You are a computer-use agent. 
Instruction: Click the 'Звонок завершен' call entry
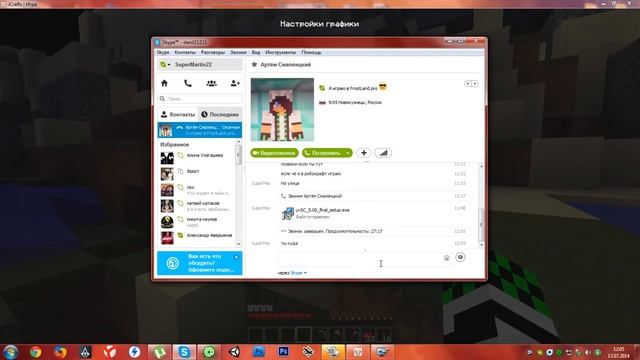pyautogui.click(x=335, y=231)
